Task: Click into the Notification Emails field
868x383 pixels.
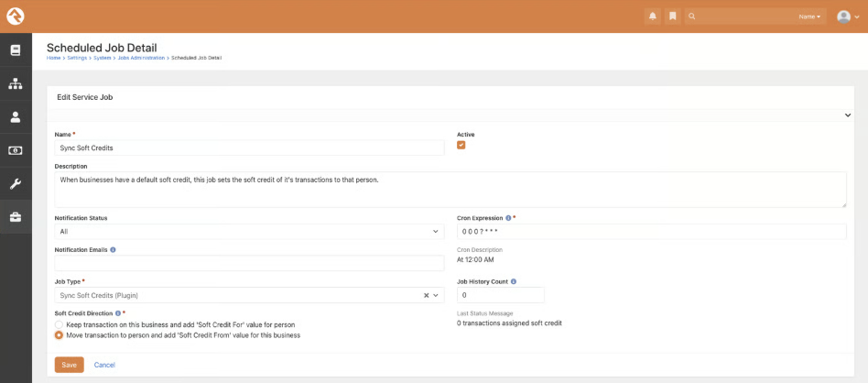Action: pos(249,263)
